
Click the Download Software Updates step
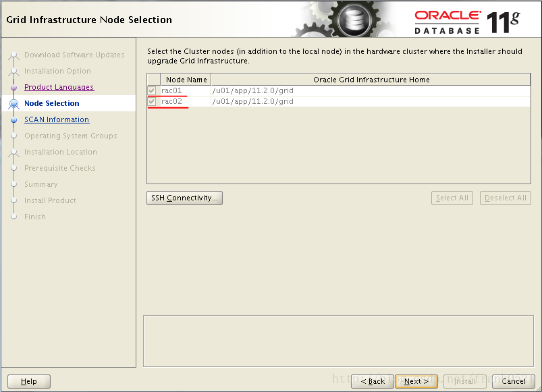click(74, 55)
